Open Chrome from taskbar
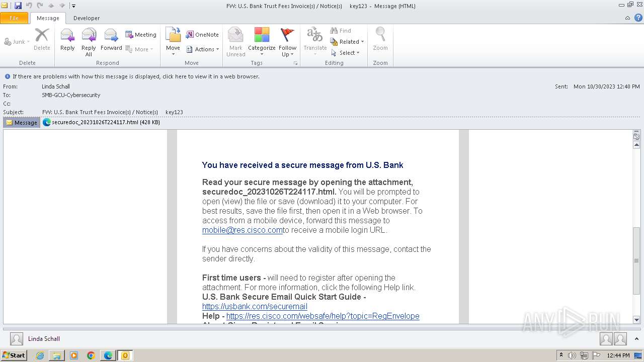Image resolution: width=644 pixels, height=362 pixels. 91,355
